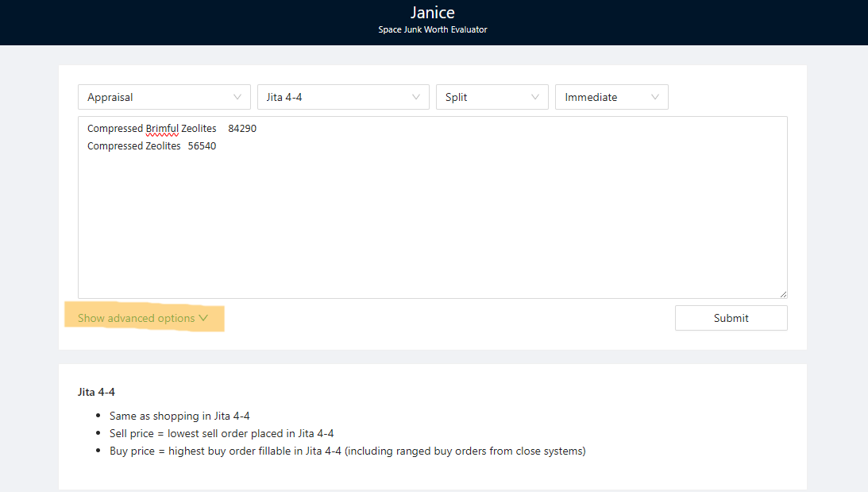Click the Space Junk Worth Evaluator subtitle
This screenshot has height=492, width=868.
point(433,30)
